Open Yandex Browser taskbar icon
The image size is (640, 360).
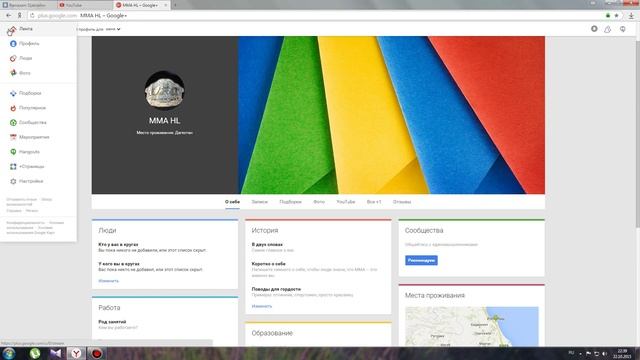(76, 353)
